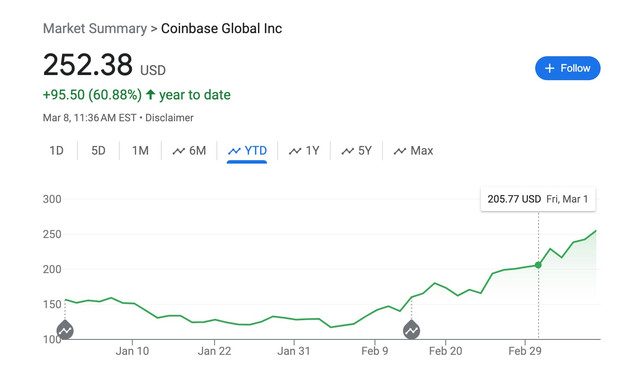Viewport: 640px width, 370px height.
Task: Click the green data point on Mar 1
Action: (538, 265)
